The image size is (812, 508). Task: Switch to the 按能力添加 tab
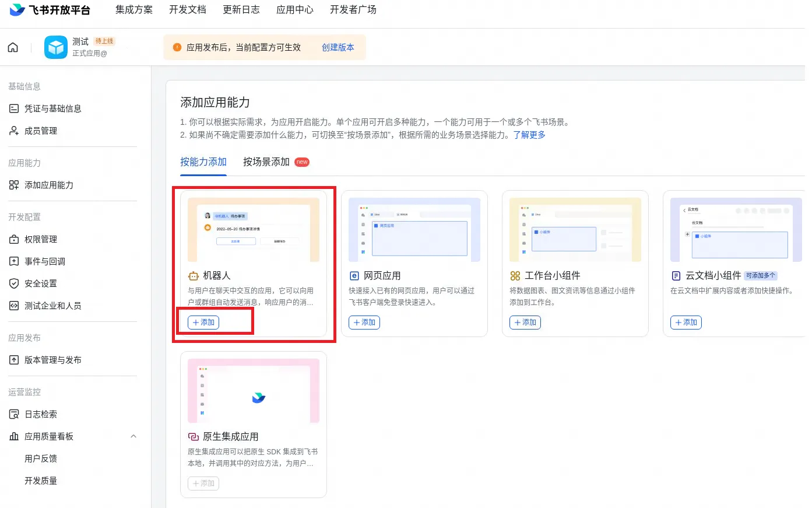[x=203, y=162]
